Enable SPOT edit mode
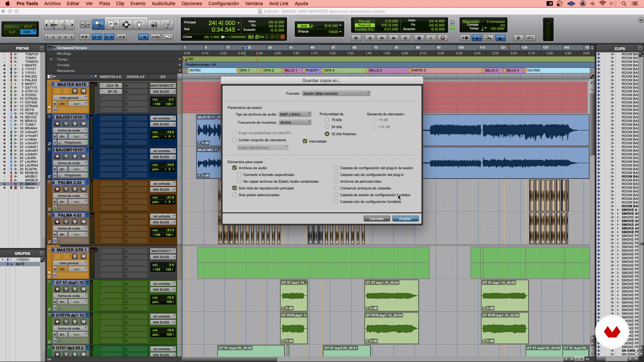The width and height of the screenshot is (644, 362). [28, 26]
